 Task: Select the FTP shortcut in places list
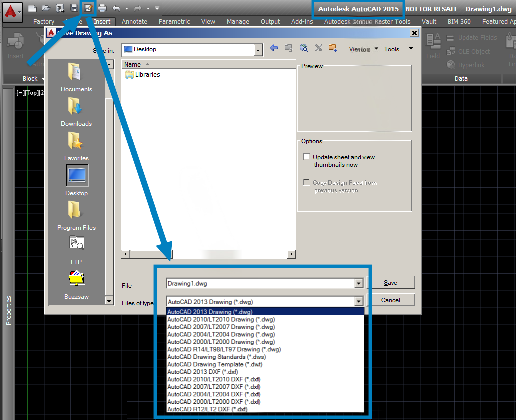pos(76,250)
